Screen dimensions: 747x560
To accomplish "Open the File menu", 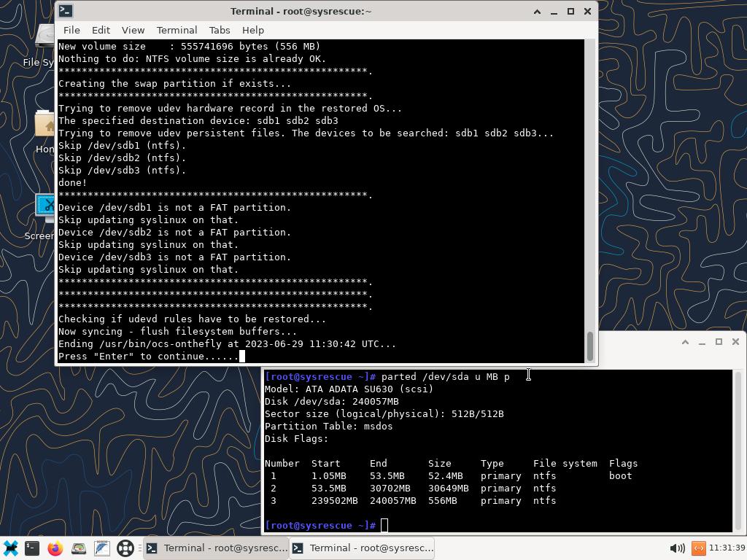I will (x=71, y=30).
